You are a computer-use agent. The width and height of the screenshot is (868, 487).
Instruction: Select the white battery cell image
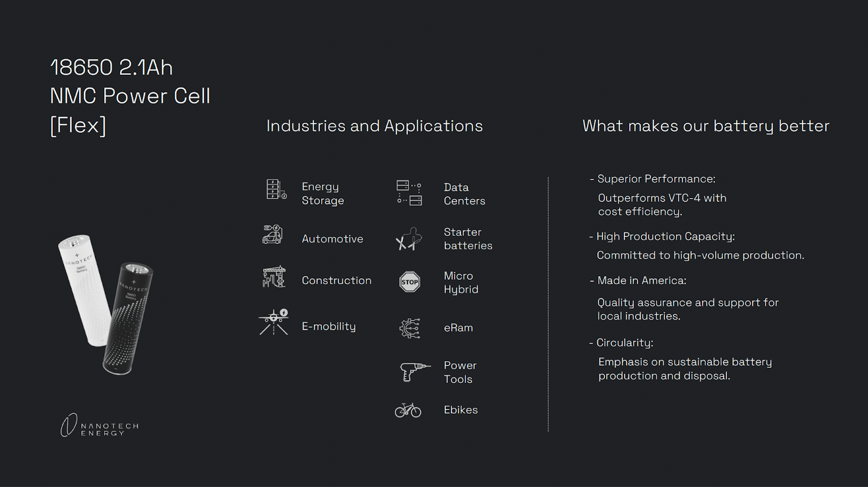pyautogui.click(x=85, y=287)
